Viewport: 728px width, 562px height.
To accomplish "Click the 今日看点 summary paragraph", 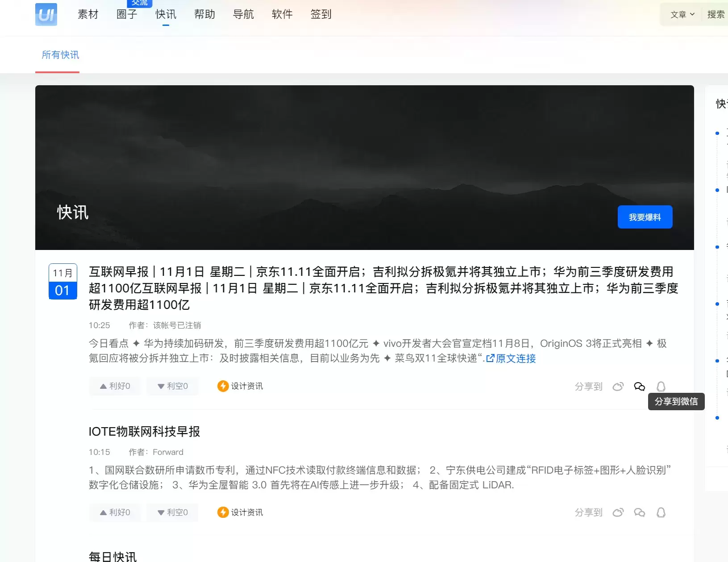I will [x=378, y=351].
